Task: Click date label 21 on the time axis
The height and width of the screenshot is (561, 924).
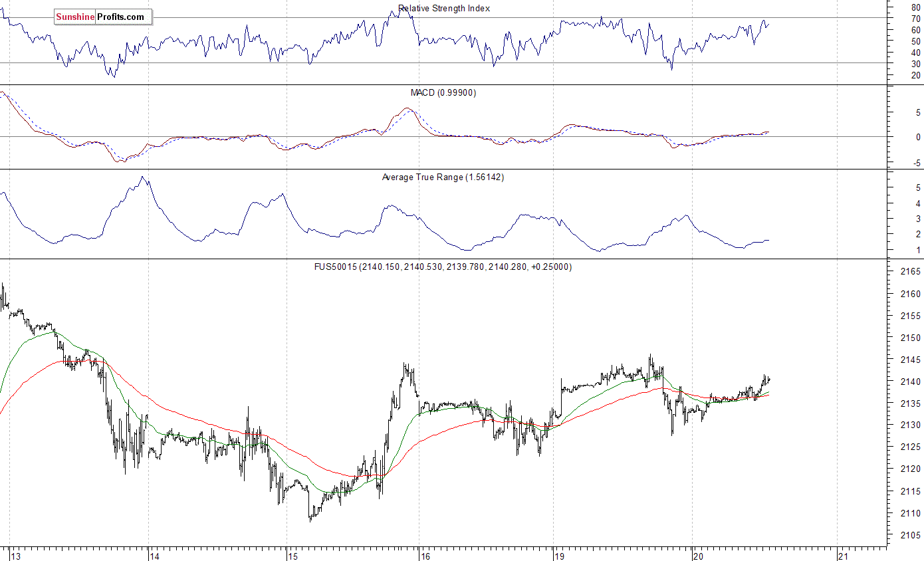Action: pyautogui.click(x=844, y=556)
